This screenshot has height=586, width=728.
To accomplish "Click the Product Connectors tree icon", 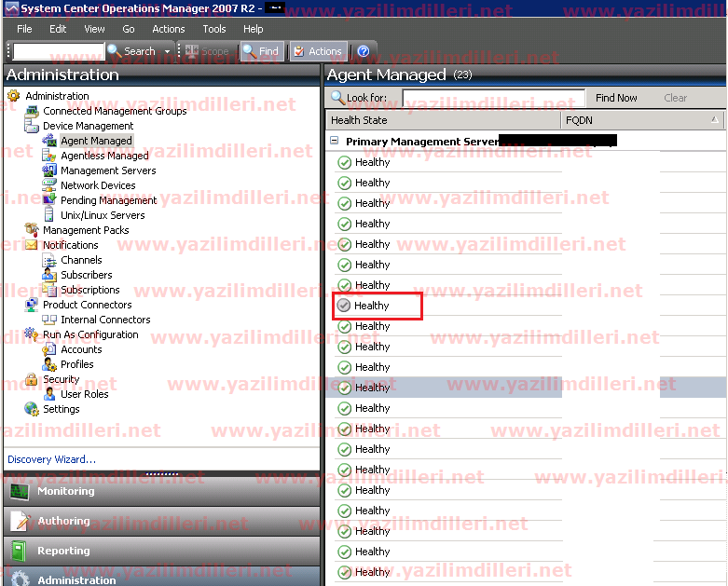I will coord(32,305).
